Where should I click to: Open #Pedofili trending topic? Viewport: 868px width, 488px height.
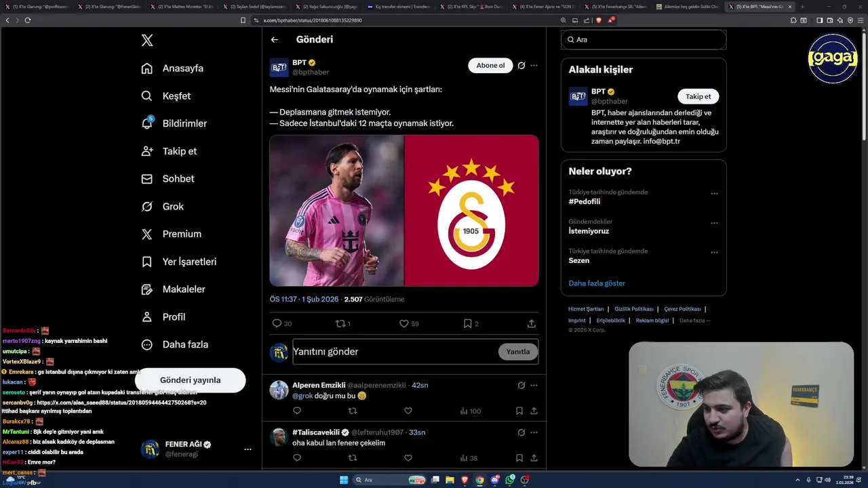[x=585, y=201]
